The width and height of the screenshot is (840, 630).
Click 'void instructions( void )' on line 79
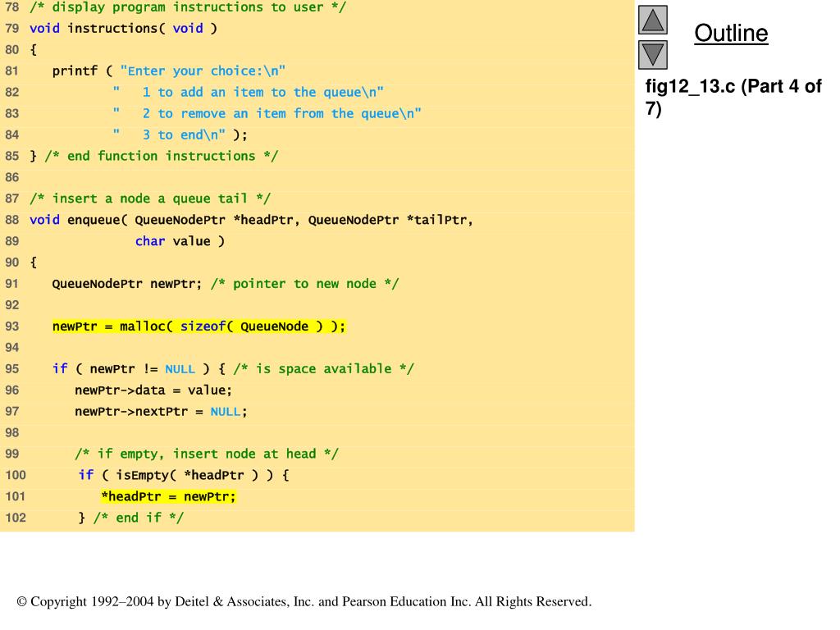click(123, 28)
